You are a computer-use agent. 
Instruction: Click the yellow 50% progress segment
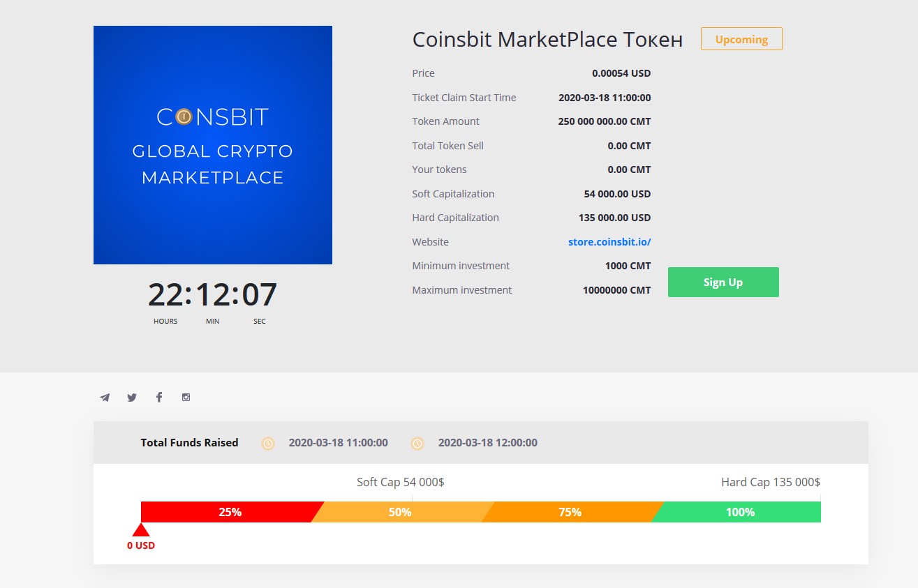coord(400,512)
